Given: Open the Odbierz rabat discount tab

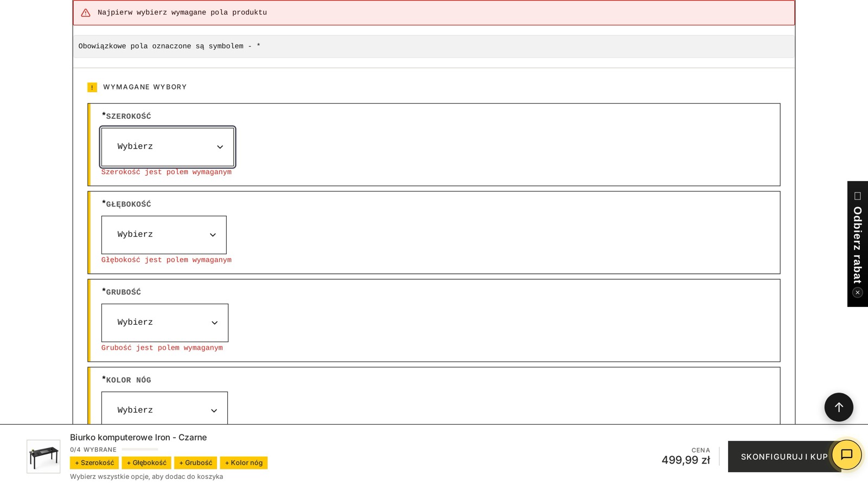Looking at the screenshot, I should (x=857, y=245).
